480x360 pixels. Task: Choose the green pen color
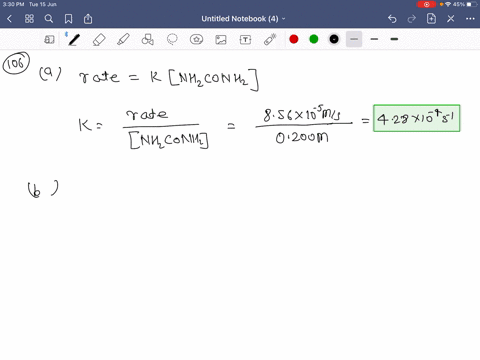314,39
